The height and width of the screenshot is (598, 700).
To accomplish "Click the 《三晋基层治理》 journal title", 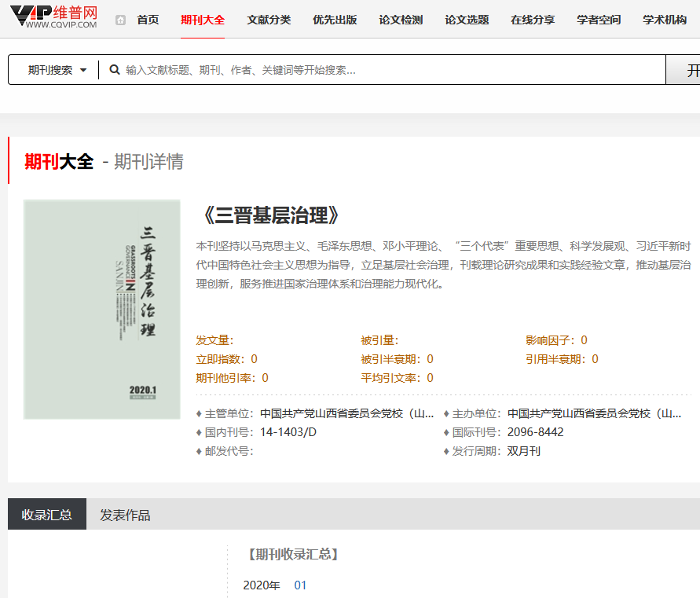I will (271, 215).
